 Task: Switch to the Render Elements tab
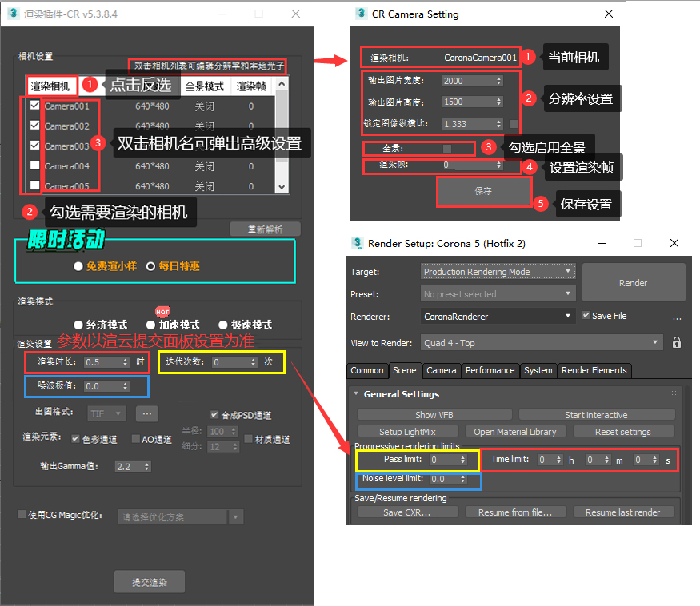(x=594, y=370)
